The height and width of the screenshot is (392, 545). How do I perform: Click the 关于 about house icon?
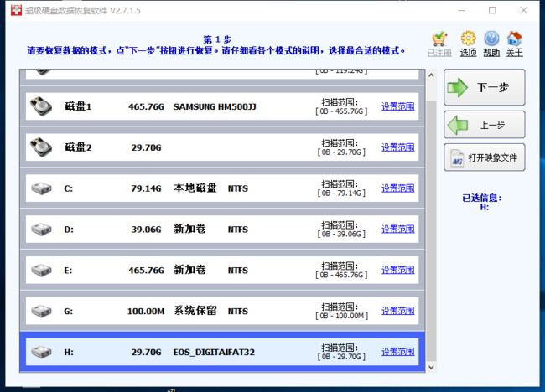tap(515, 39)
